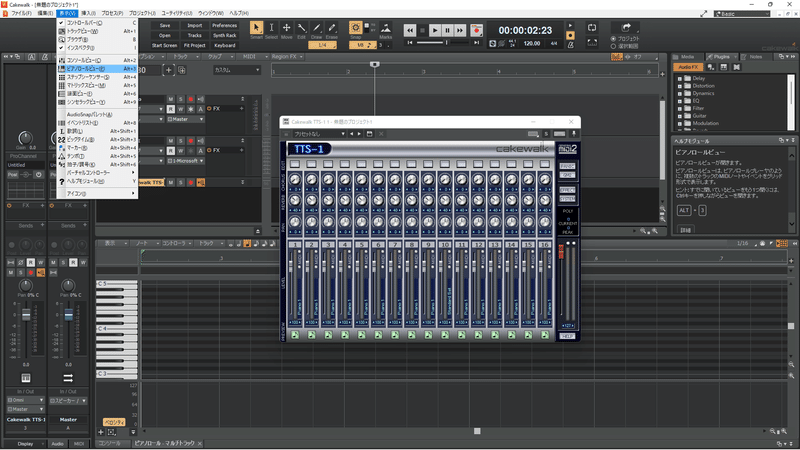The width and height of the screenshot is (800, 450).
Task: Open the Basic workspace dropdown
Action: [x=742, y=14]
